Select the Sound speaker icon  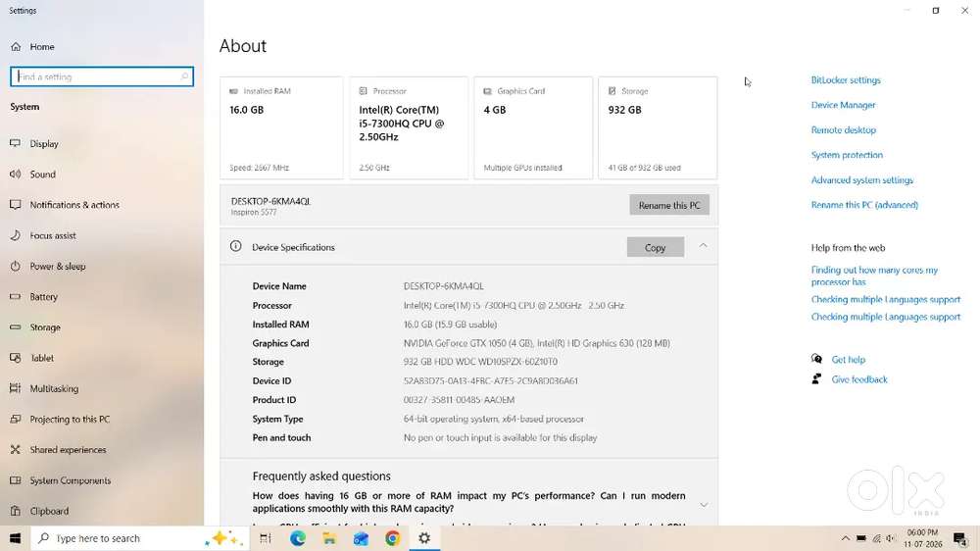click(16, 174)
